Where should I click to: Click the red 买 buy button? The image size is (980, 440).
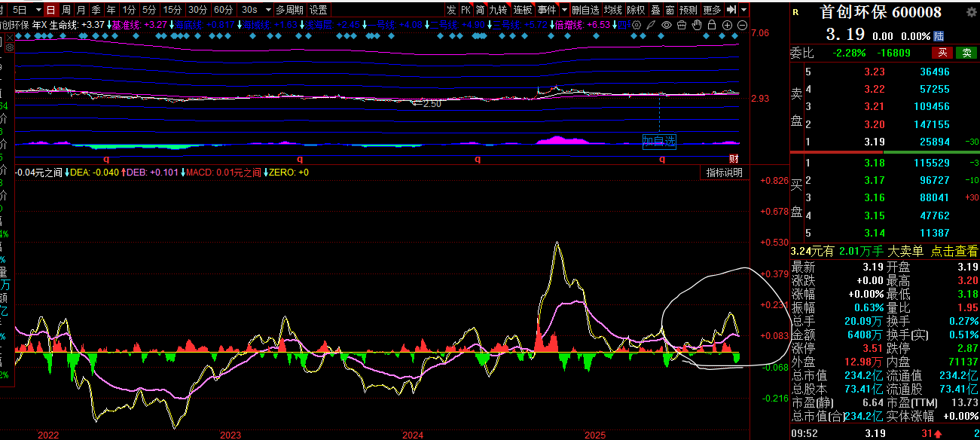[942, 53]
